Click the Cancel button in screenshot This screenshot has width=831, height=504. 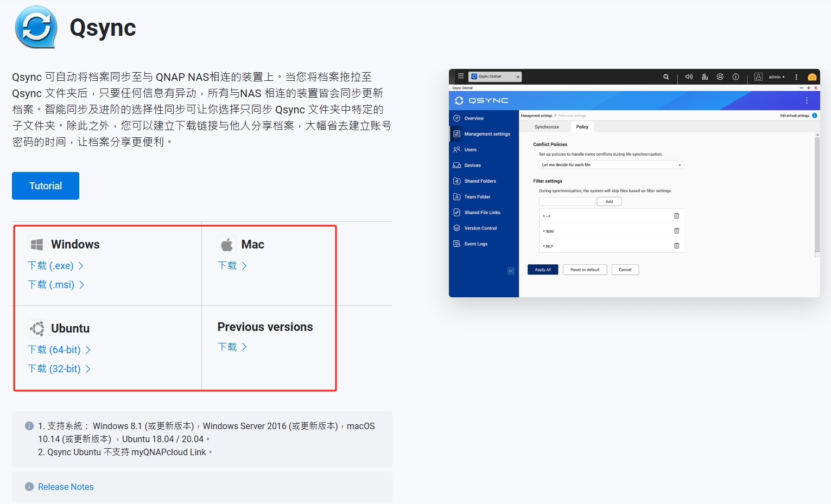[625, 270]
